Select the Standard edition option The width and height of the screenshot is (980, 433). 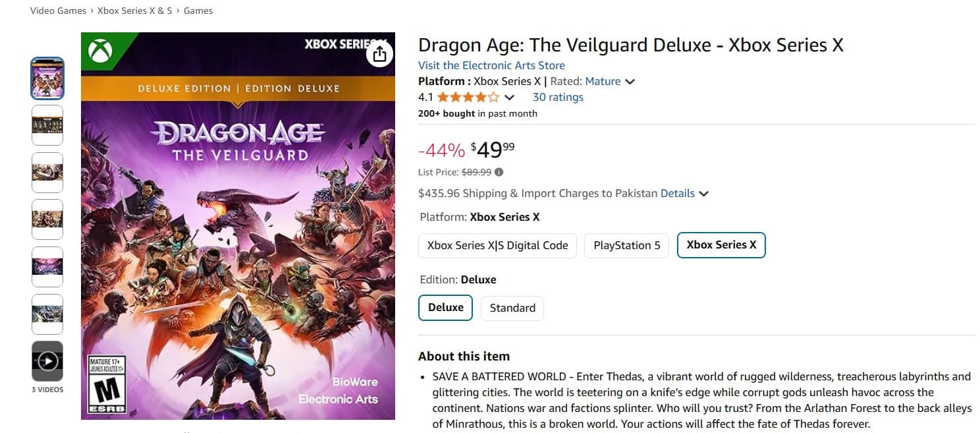(512, 308)
